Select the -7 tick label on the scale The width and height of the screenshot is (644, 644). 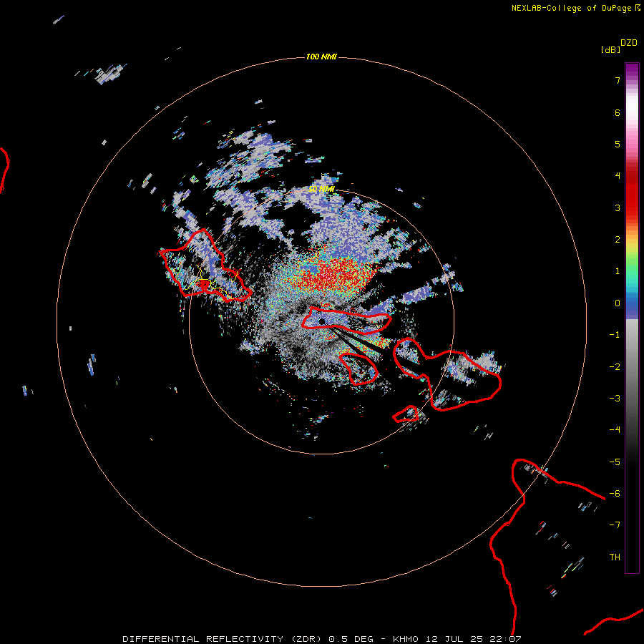tap(615, 525)
